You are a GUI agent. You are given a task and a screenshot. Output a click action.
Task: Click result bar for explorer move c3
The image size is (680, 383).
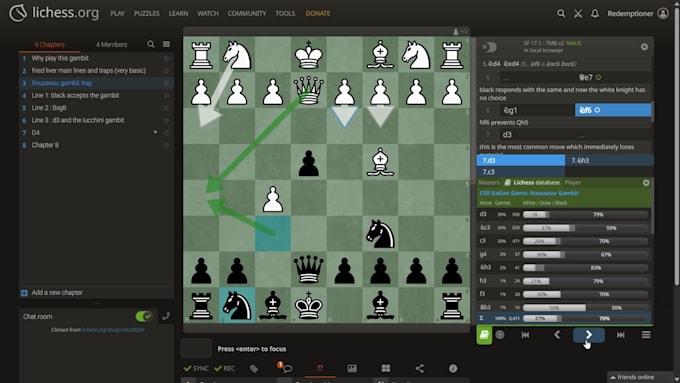(x=585, y=241)
